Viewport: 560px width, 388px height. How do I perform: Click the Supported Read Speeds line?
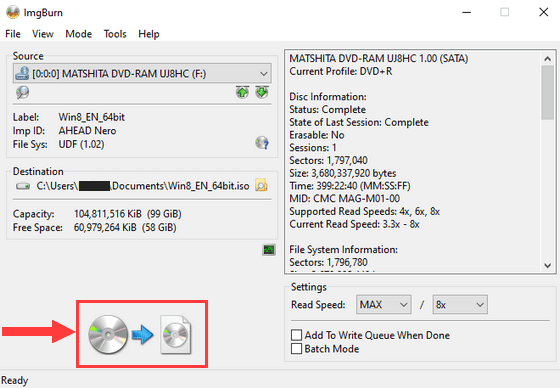[x=364, y=212]
